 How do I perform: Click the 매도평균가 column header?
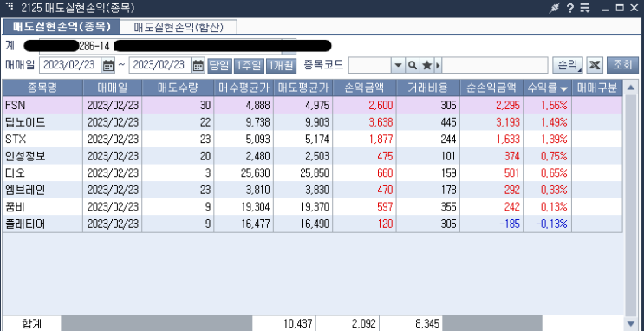(303, 88)
